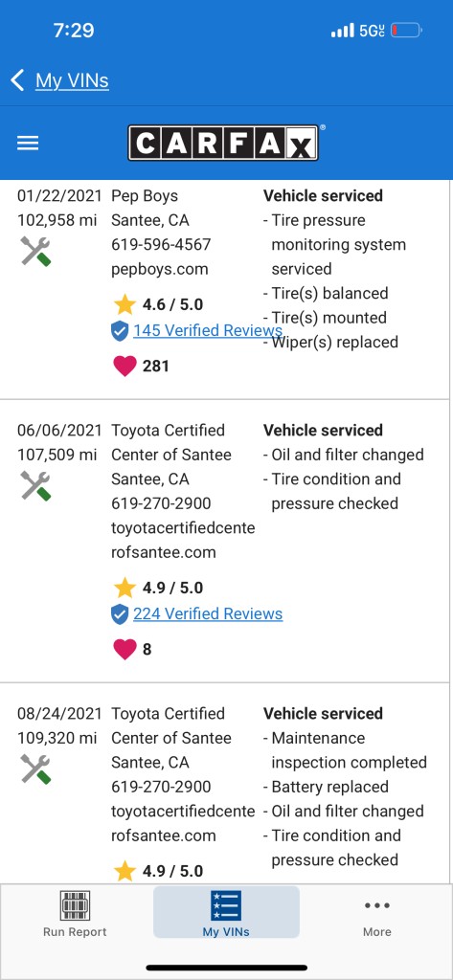
Task: Open the 145 Verified Reviews link
Action: pyautogui.click(x=208, y=330)
